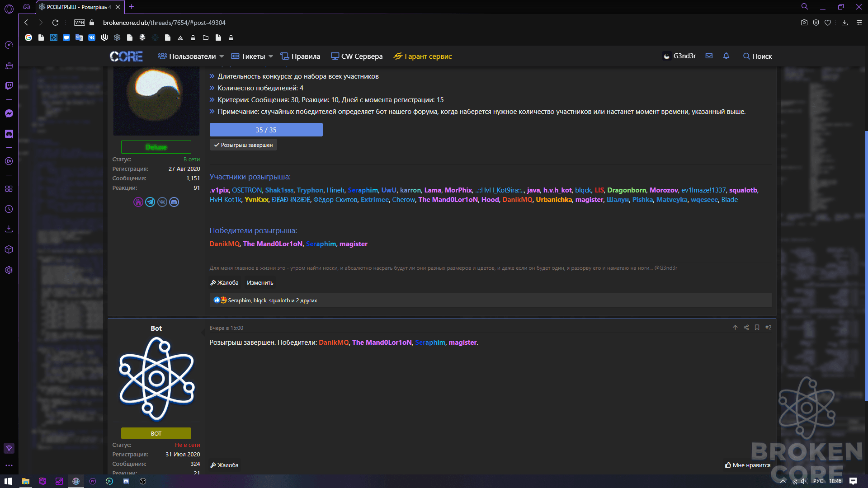This screenshot has width=868, height=488.
Task: Take a snapshot with the camera icon
Action: pyautogui.click(x=804, y=23)
